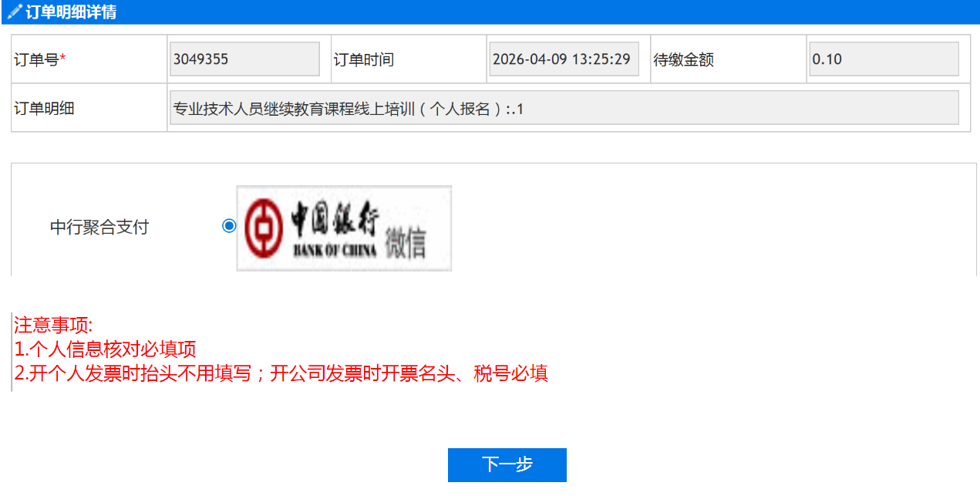The image size is (980, 496).
Task: Click the Bank of China 微信 payment logo
Action: click(344, 228)
